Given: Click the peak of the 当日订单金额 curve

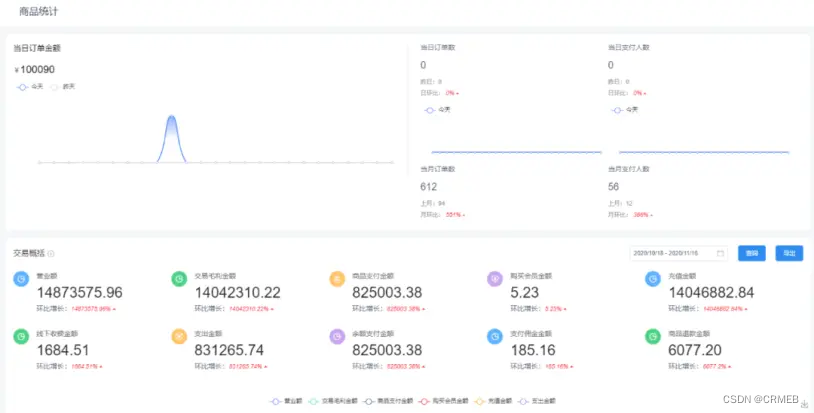Looking at the screenshot, I should 171,116.
